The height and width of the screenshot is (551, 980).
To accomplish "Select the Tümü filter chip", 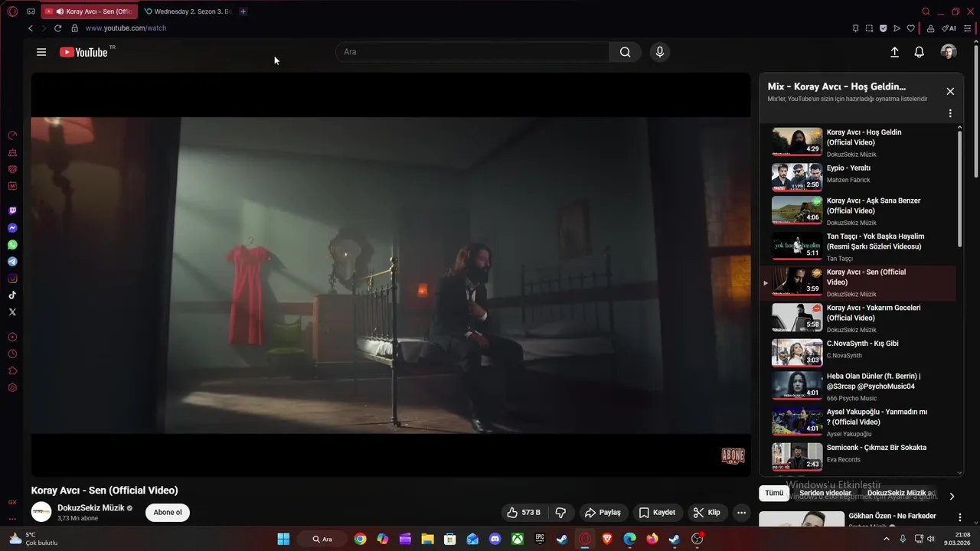I will click(774, 493).
